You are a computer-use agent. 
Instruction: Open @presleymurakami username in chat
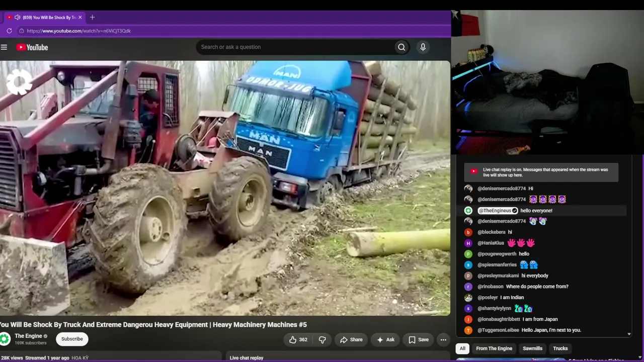click(498, 276)
